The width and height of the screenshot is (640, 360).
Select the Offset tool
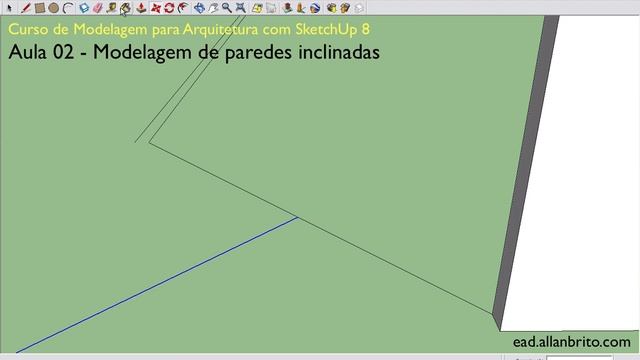183,8
